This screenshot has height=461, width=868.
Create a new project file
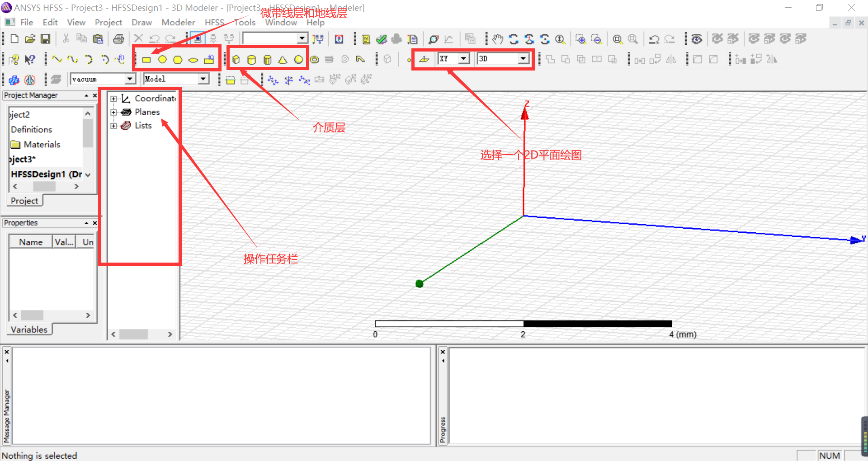click(x=14, y=39)
